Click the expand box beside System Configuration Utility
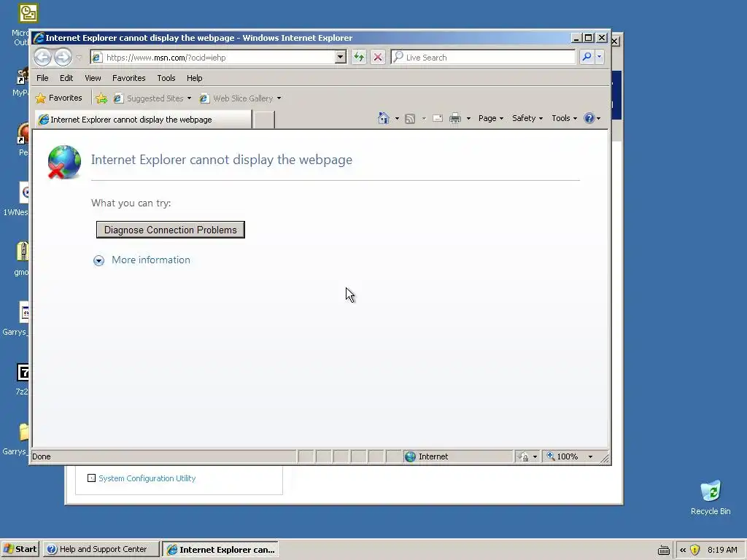Screen dimensions: 747x560 click(x=91, y=478)
